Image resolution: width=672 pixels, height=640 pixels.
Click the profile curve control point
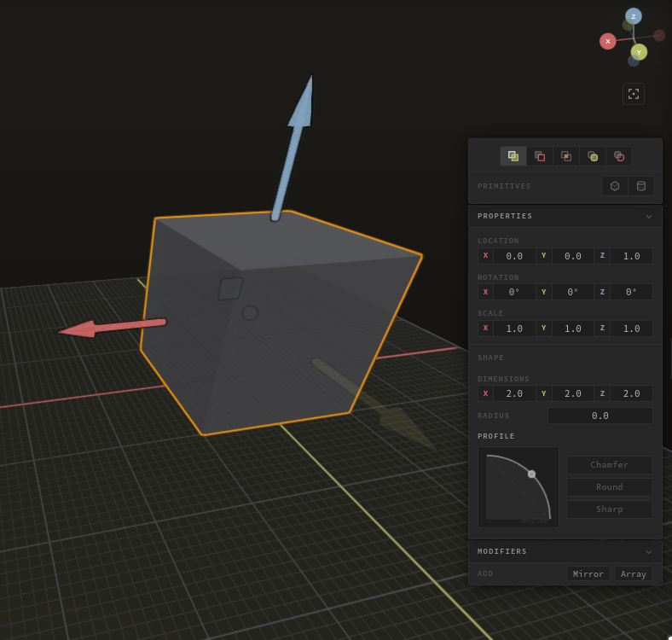pyautogui.click(x=531, y=474)
